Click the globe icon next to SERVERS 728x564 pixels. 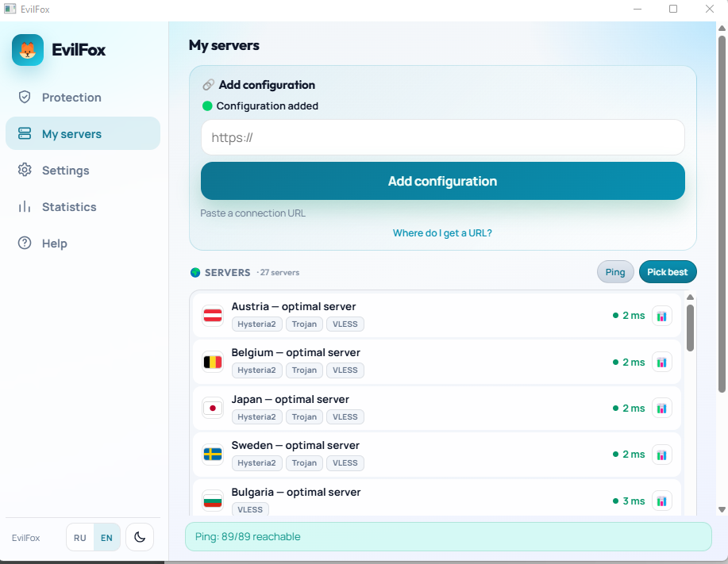coord(195,272)
